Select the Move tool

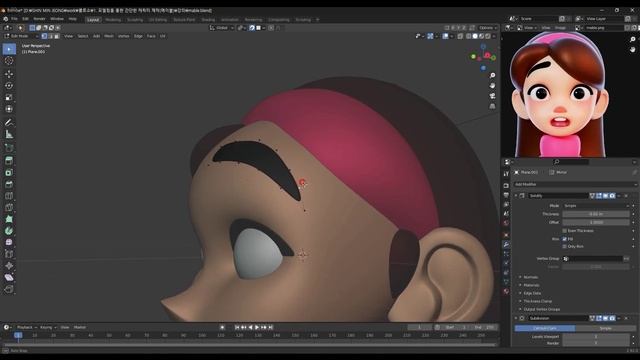click(x=9, y=74)
